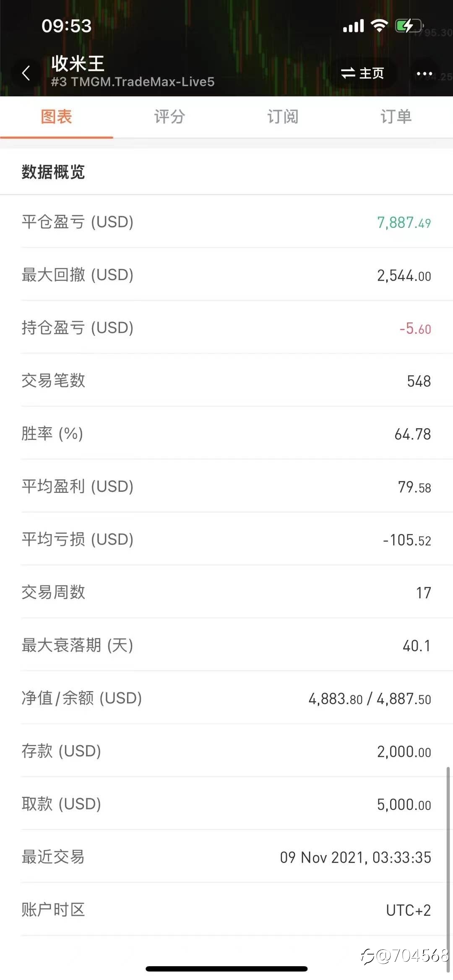The width and height of the screenshot is (453, 980).
Task: Tap the 主页 switch button
Action: coord(363,73)
